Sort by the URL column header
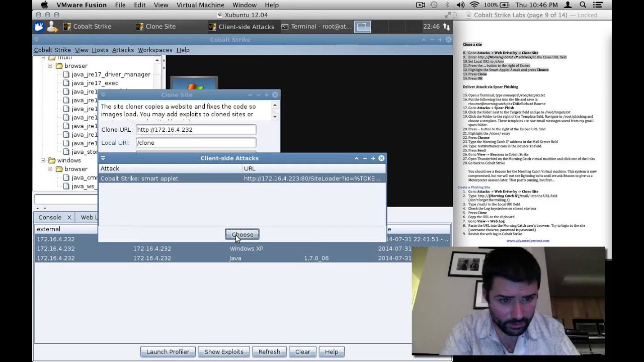Screen dimensions: 644x362 314,168
